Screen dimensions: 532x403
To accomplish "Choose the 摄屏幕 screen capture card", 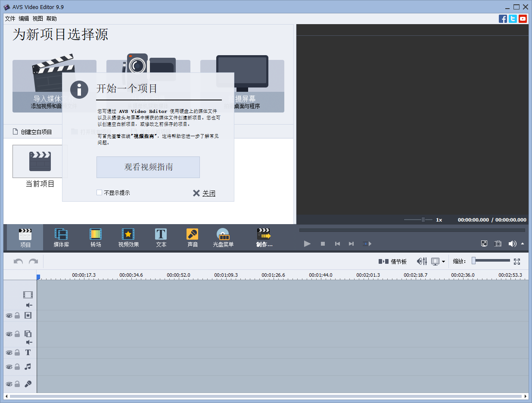I will [x=242, y=86].
